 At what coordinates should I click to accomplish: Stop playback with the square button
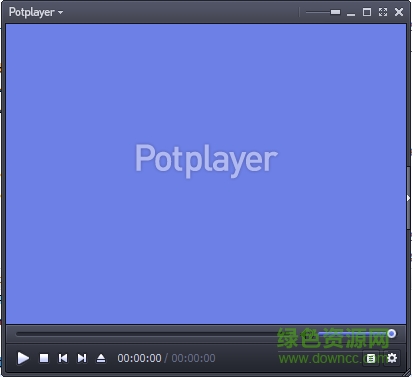(44, 358)
